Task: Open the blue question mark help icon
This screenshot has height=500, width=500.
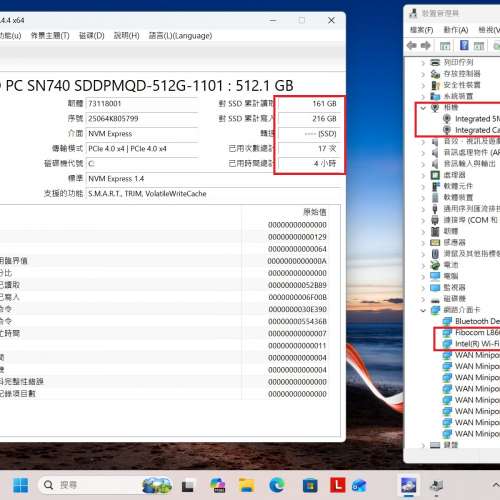Action: (x=464, y=45)
